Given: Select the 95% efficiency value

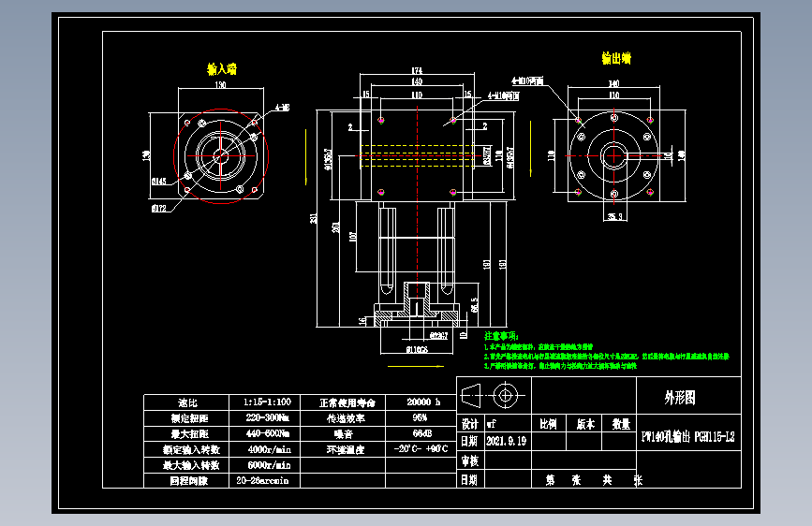Looking at the screenshot, I should click(x=420, y=417).
